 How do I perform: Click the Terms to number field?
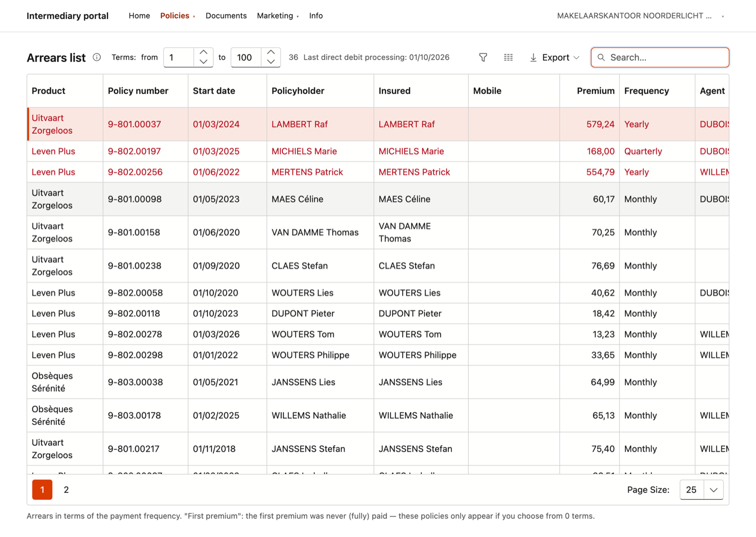(x=246, y=57)
